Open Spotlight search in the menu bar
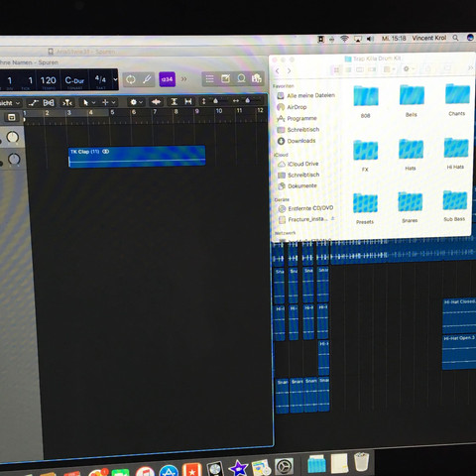Screen dimensions: 476x476 pos(455,38)
